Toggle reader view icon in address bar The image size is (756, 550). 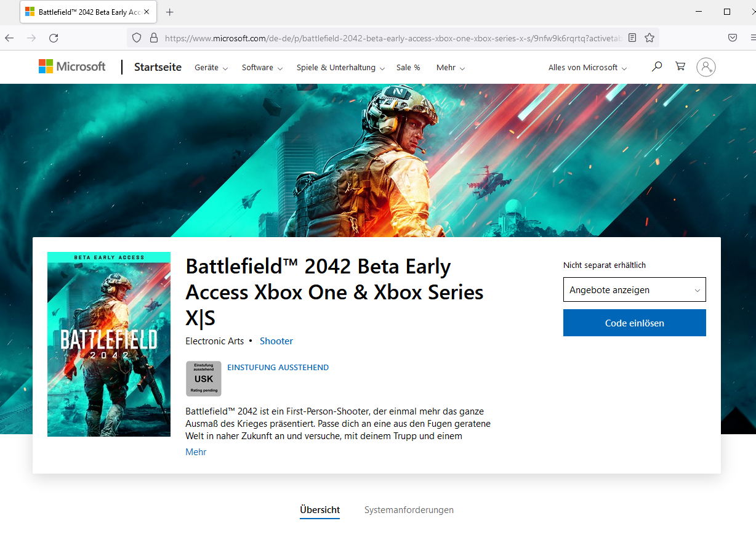(x=632, y=38)
